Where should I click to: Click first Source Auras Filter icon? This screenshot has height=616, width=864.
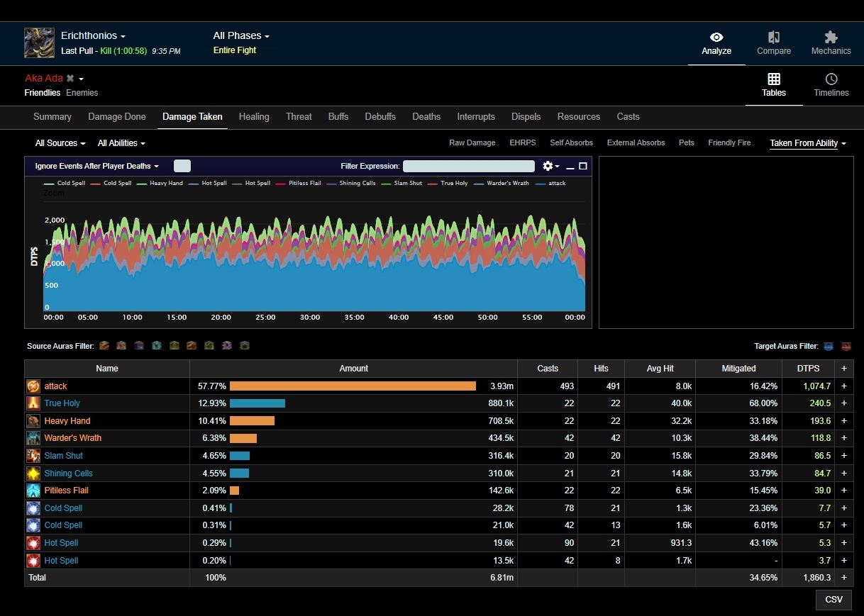click(x=104, y=346)
